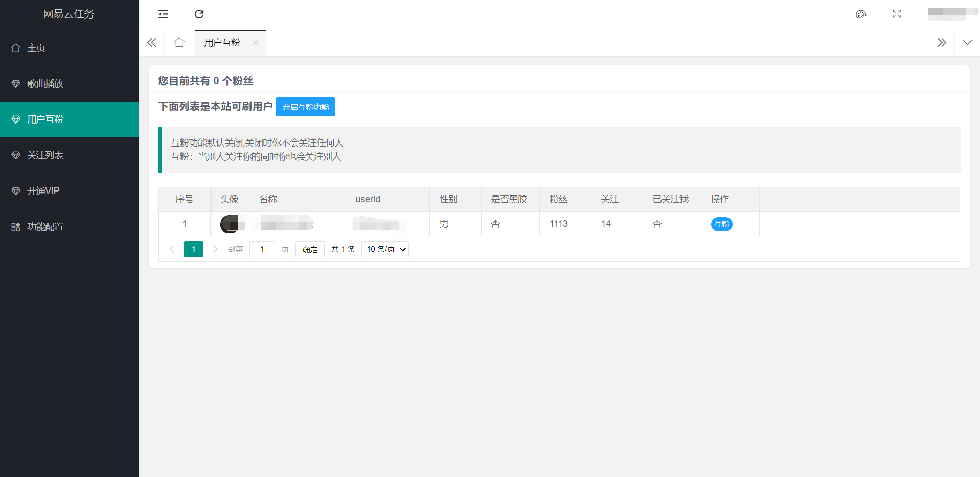The image size is (980, 477).
Task: Enable the 互粉 feature button
Action: tap(305, 107)
